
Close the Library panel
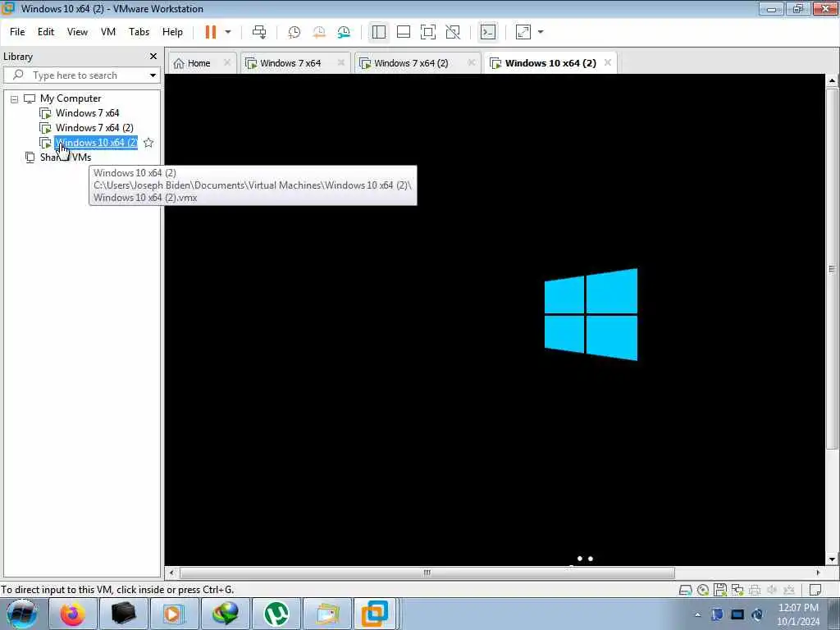point(153,57)
